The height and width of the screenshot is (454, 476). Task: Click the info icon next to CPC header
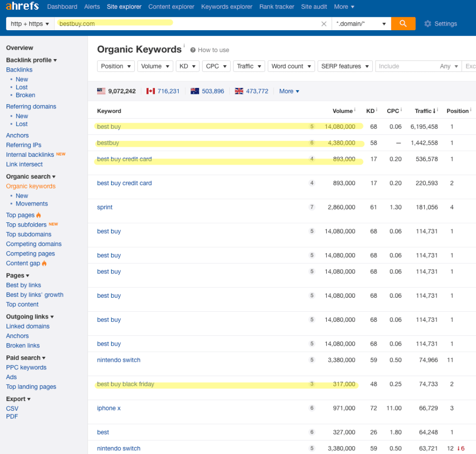click(x=401, y=109)
